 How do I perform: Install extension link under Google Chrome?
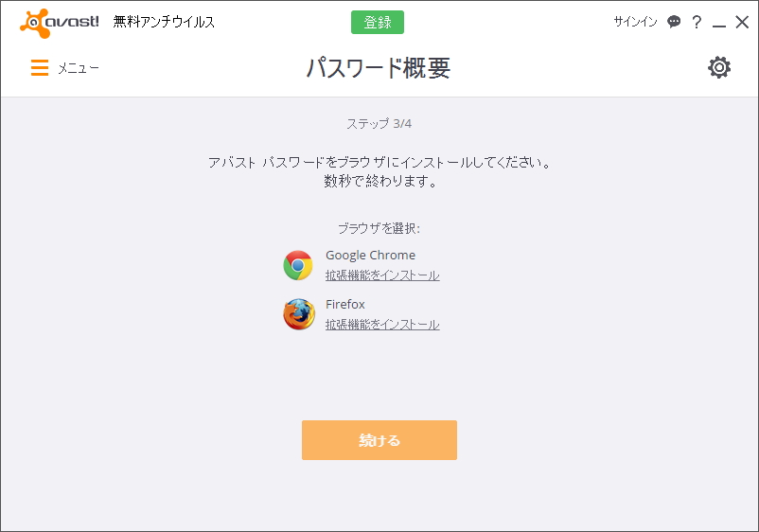pyautogui.click(x=382, y=275)
